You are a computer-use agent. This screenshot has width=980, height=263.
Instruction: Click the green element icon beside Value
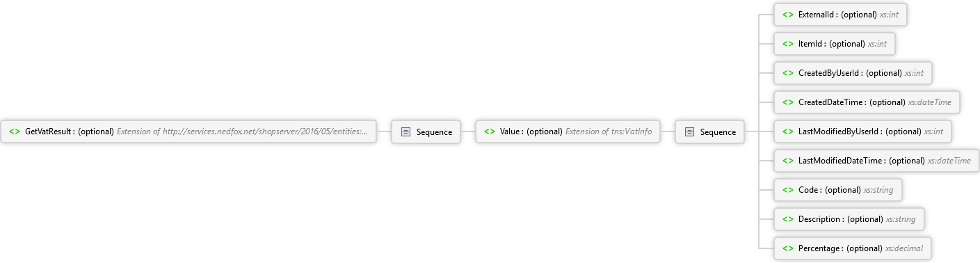click(490, 131)
